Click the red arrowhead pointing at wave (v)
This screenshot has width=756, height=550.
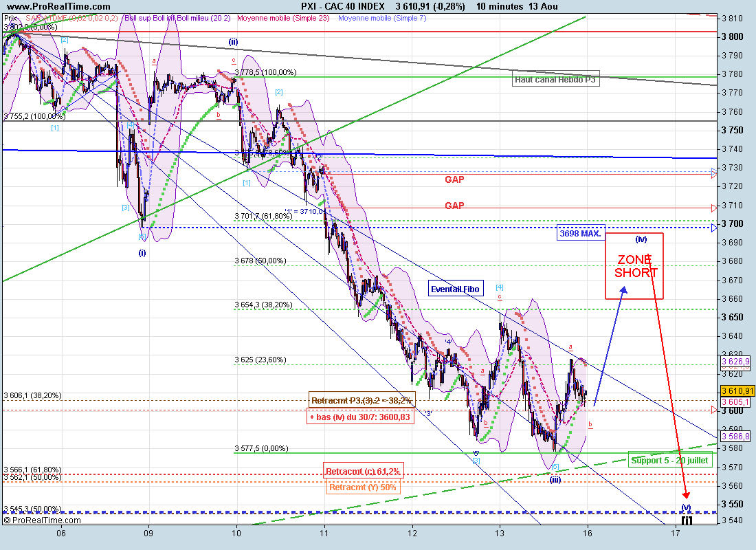pos(686,494)
